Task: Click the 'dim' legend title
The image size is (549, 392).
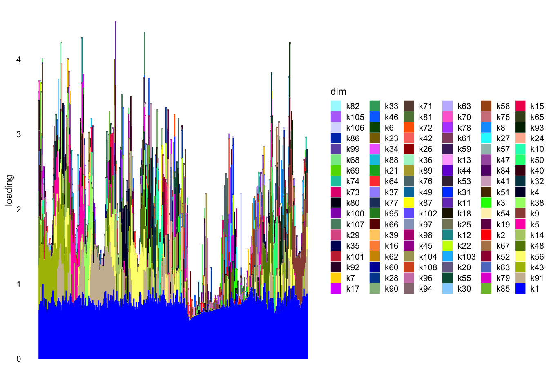Action: (338, 92)
